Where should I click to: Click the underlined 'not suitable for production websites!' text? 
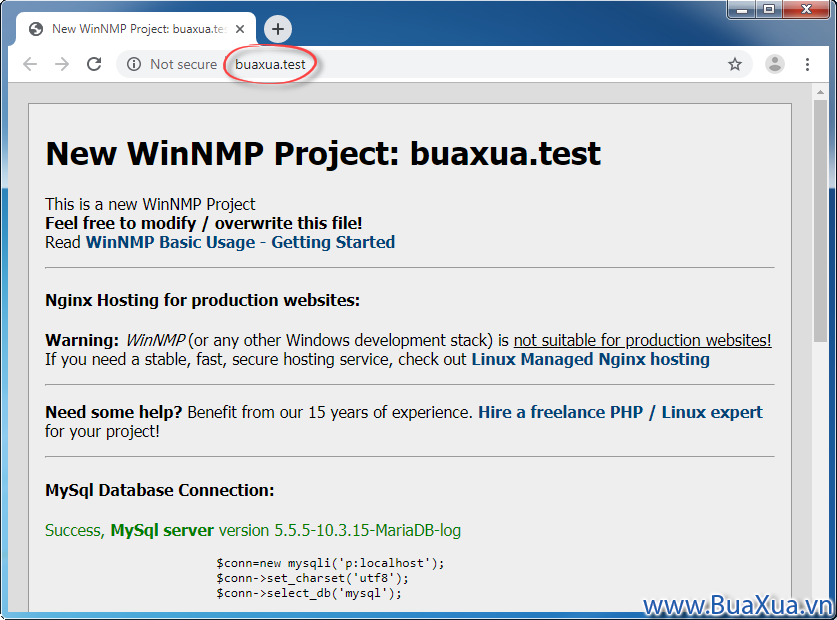642,340
